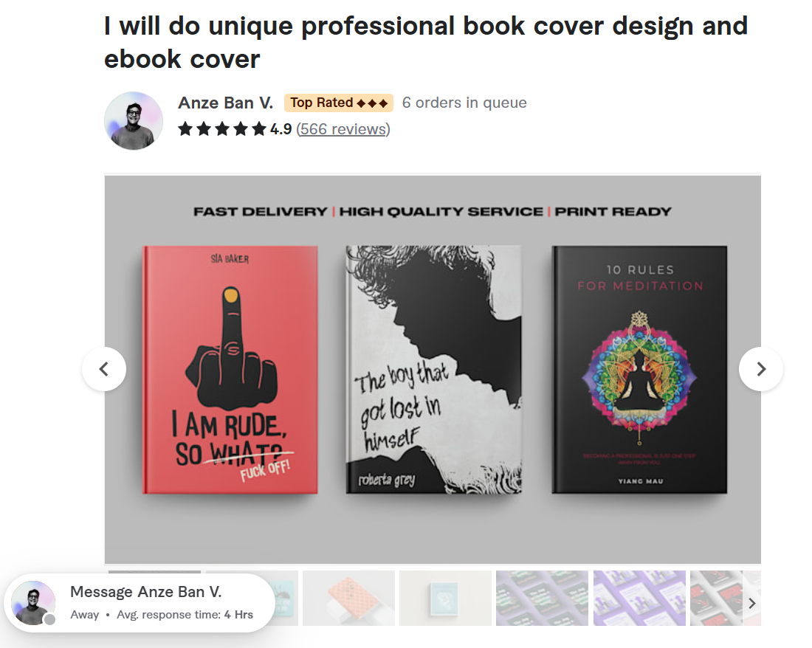Image resolution: width=812 pixels, height=648 pixels.
Task: Click the Top Rated badge
Action: [339, 103]
